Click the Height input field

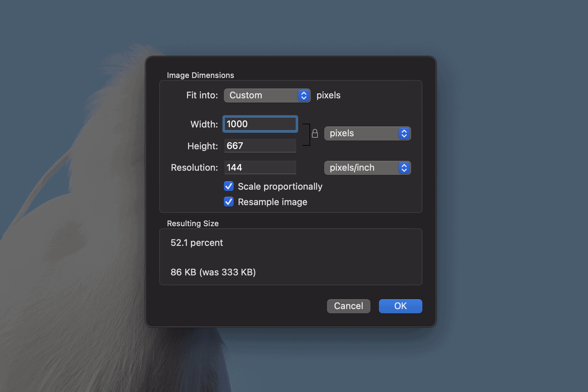(x=260, y=146)
